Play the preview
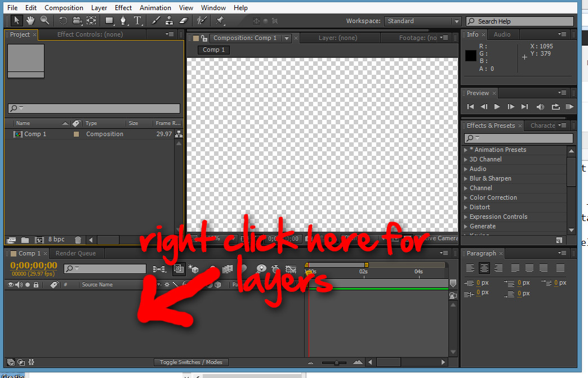 pos(497,107)
